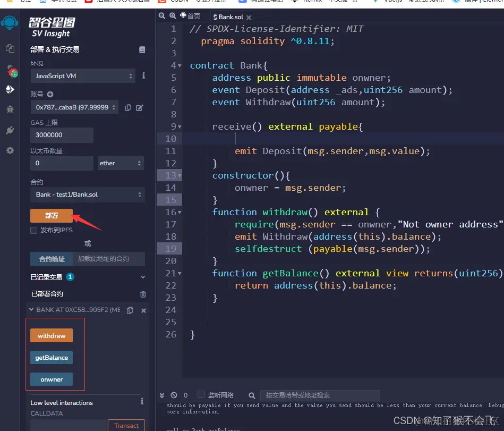Viewport: 504px width, 431px height.
Task: Open the documentation icon beside 部署 & 执行交易
Action: (x=142, y=49)
